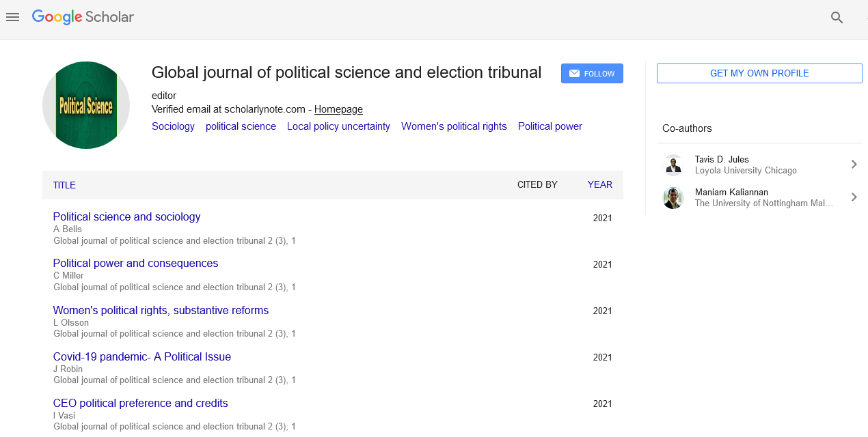Open article Political power and consequences
868x437 pixels.
coord(135,263)
